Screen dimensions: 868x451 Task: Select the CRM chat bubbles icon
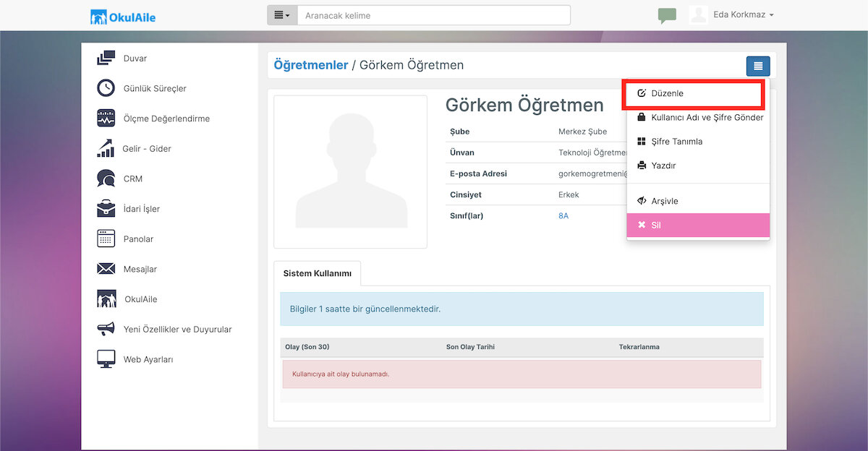coord(106,179)
